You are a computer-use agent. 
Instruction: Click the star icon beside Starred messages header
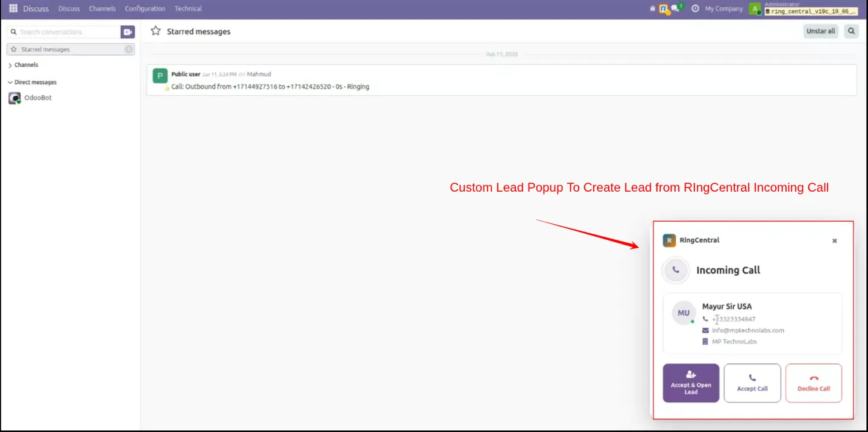156,31
